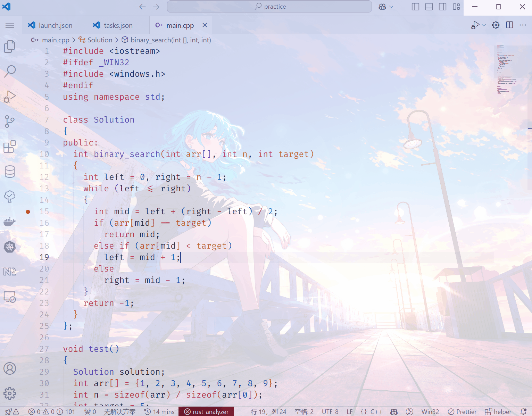Open the Docker panel
The width and height of the screenshot is (532, 416).
pos(10,222)
